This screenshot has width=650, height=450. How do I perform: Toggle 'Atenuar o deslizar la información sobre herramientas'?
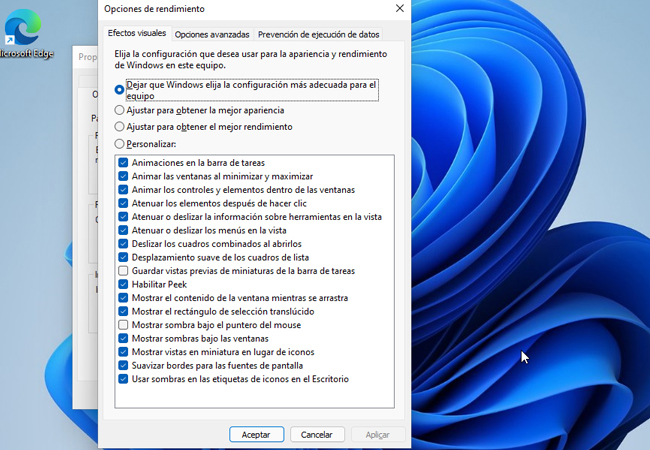pos(123,217)
